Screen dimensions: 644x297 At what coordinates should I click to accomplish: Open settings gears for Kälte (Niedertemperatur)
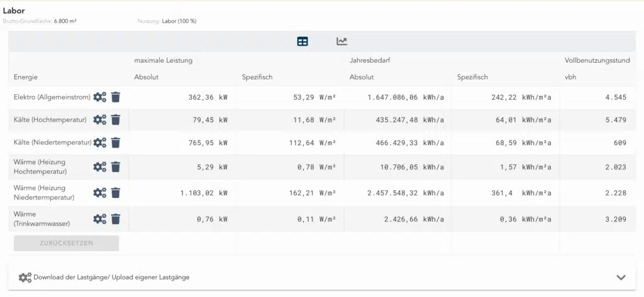tap(100, 143)
